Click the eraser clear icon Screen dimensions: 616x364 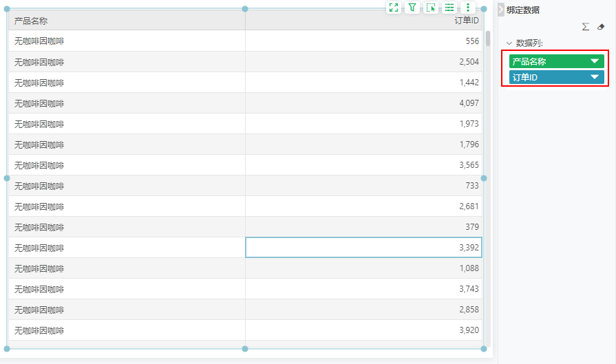[601, 27]
